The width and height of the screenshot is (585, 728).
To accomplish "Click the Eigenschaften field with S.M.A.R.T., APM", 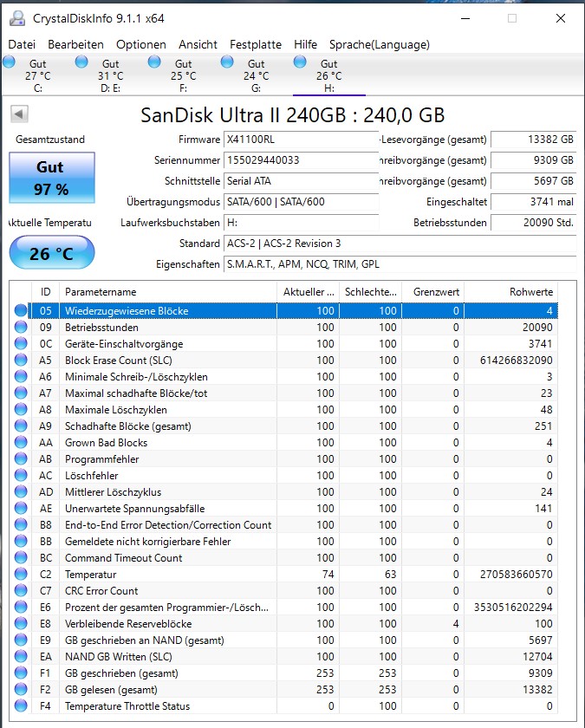I will point(400,264).
